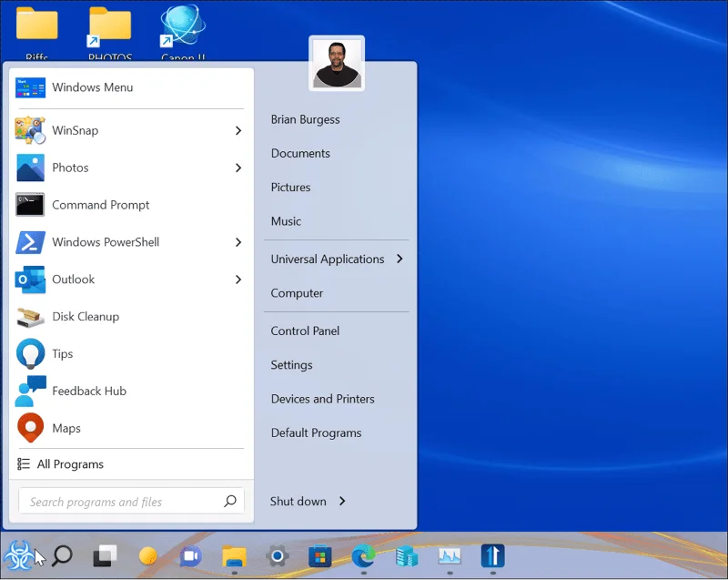This screenshot has height=580, width=728.
Task: Open Windows Menu icon at top
Action: pyautogui.click(x=30, y=87)
